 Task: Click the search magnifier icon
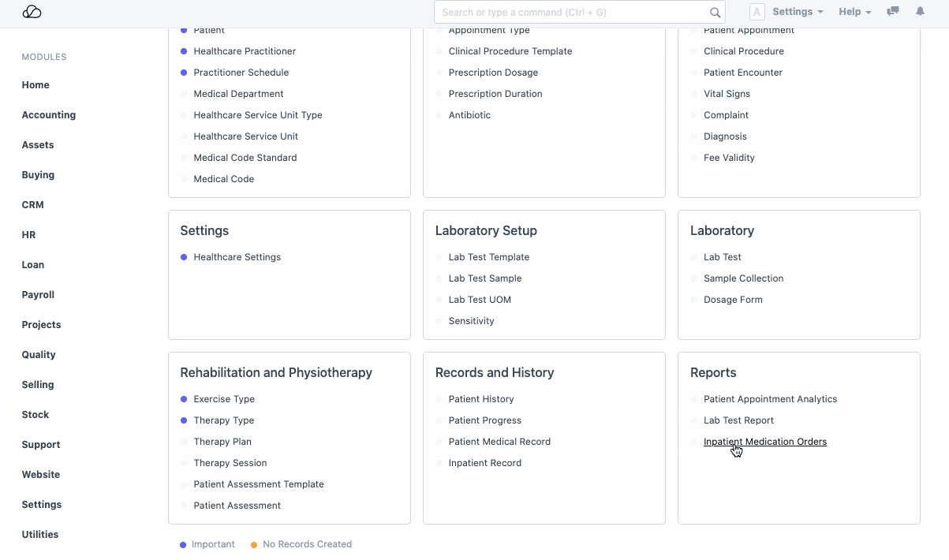(x=715, y=13)
